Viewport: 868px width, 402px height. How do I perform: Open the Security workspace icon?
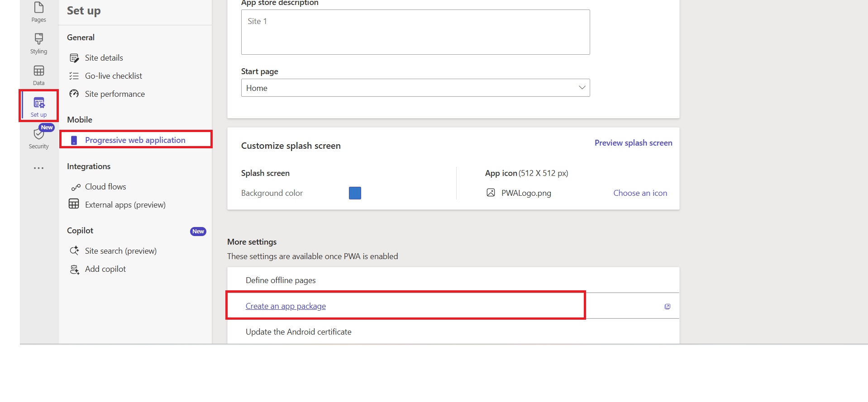point(39,137)
